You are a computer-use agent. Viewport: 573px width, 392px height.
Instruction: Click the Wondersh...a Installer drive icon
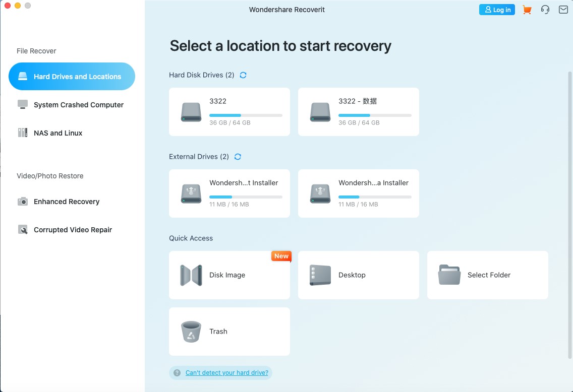coord(320,193)
